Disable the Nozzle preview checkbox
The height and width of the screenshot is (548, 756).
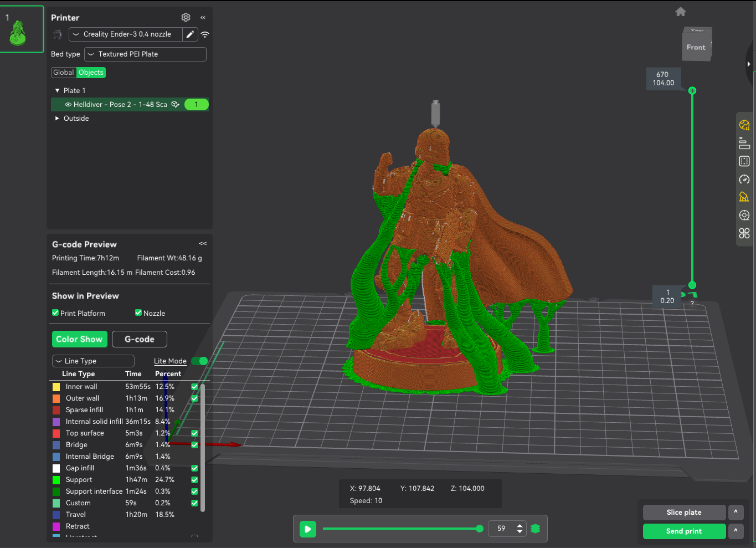pyautogui.click(x=138, y=313)
